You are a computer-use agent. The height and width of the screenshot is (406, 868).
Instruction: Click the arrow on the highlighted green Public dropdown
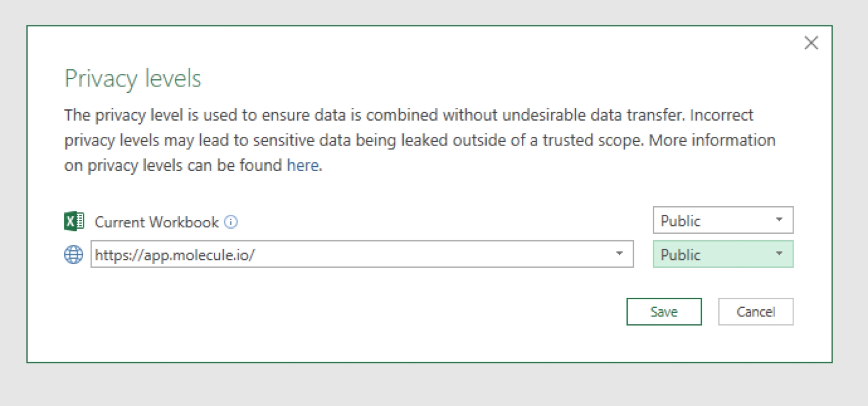[x=779, y=254]
